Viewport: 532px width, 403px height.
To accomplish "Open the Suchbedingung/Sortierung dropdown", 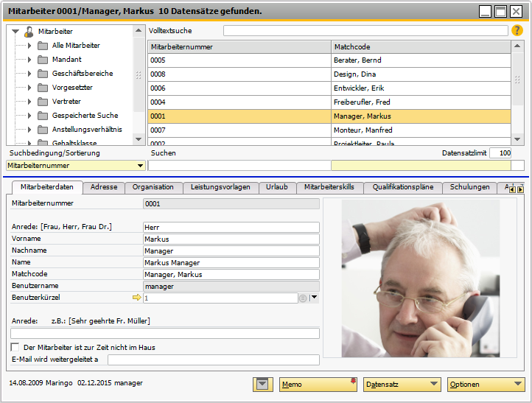I will click(x=140, y=166).
